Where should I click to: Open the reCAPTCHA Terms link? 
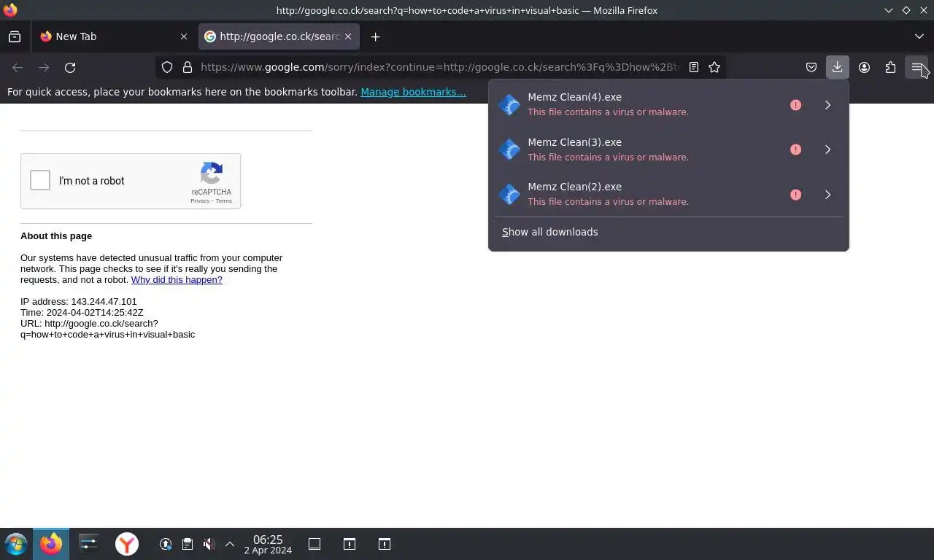click(x=224, y=201)
